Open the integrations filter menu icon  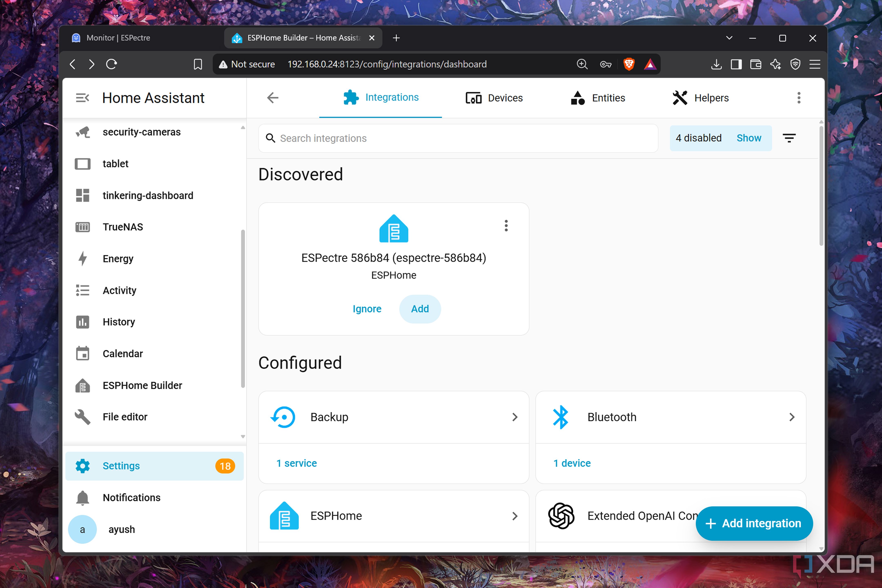tap(789, 138)
